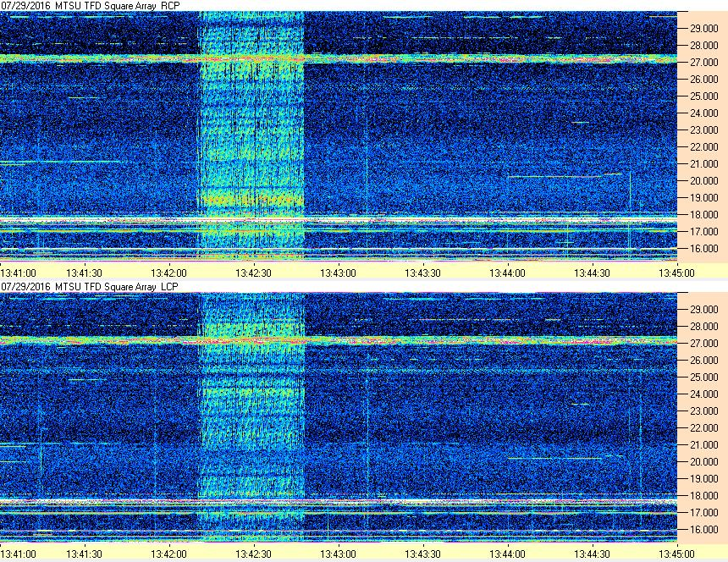Pick the 13:44:00 time label under RCP panel

[x=507, y=273]
